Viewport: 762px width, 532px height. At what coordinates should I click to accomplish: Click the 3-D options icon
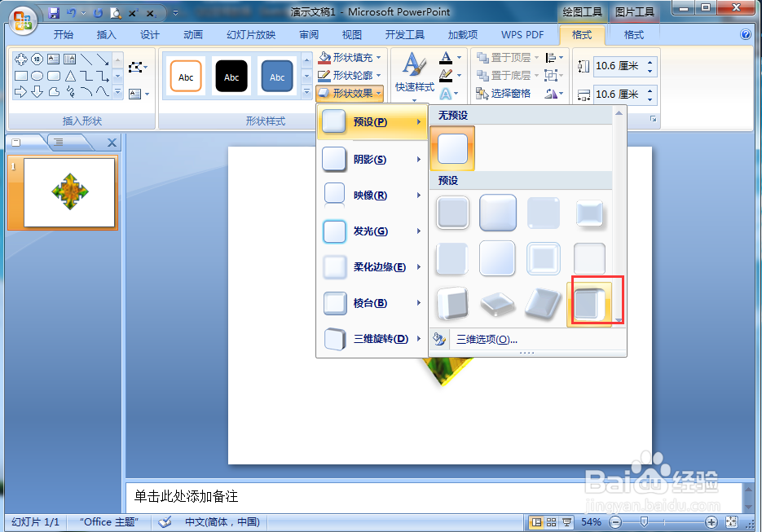tap(439, 339)
